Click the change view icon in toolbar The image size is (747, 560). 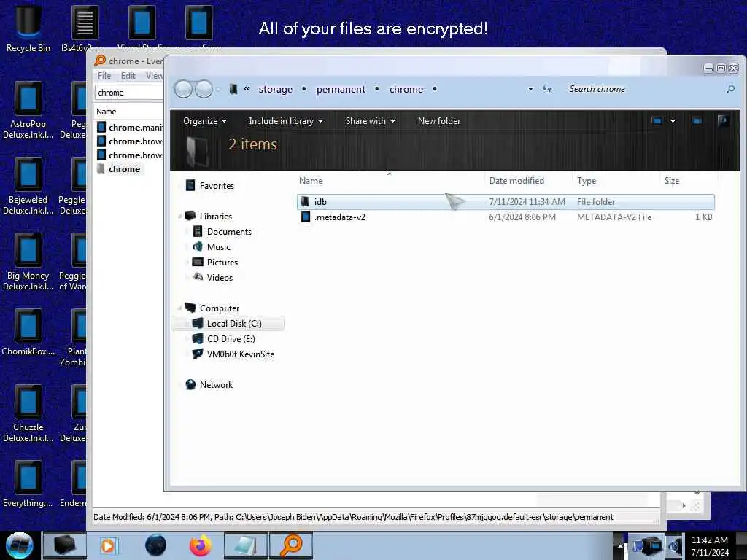[x=657, y=121]
